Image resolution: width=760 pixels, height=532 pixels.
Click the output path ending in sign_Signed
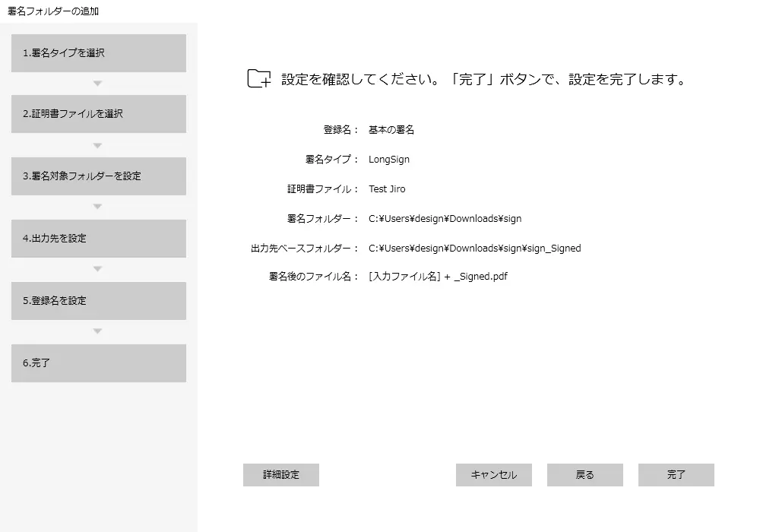[474, 249]
